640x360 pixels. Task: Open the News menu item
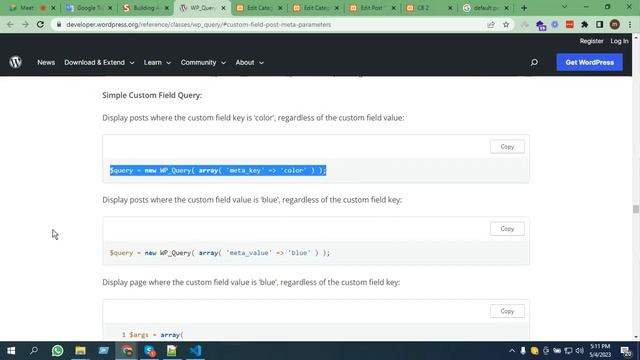coord(46,62)
